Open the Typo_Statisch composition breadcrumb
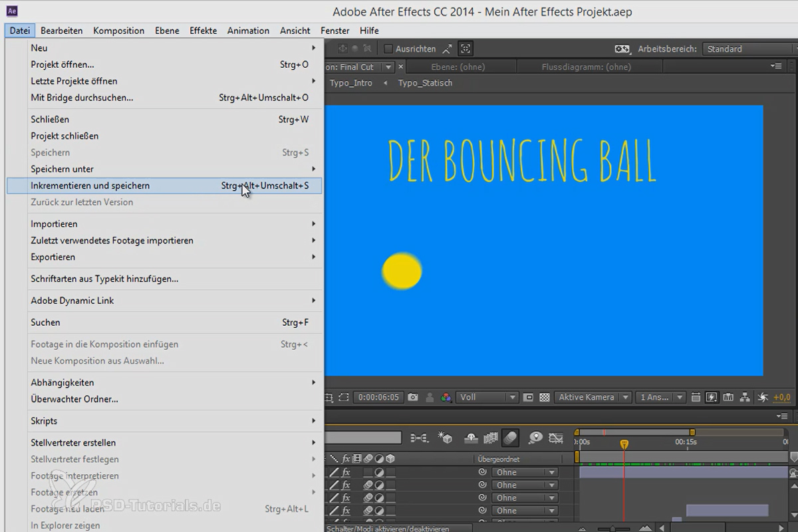This screenshot has height=532, width=798. (x=426, y=83)
